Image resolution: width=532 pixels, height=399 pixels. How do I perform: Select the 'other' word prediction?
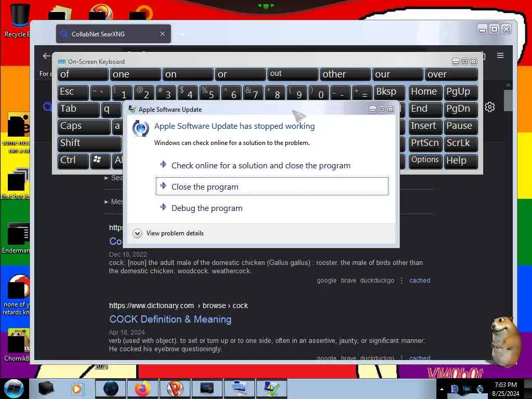(345, 74)
